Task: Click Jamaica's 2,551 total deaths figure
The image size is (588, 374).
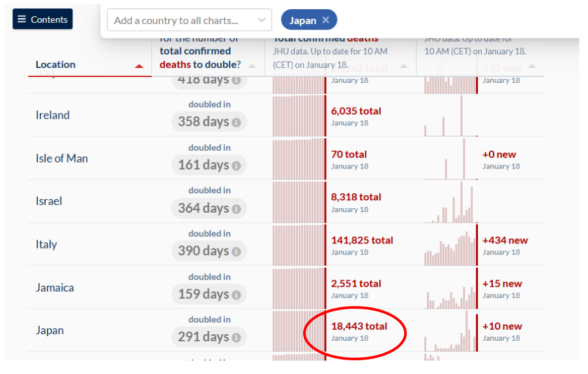Action: (356, 283)
